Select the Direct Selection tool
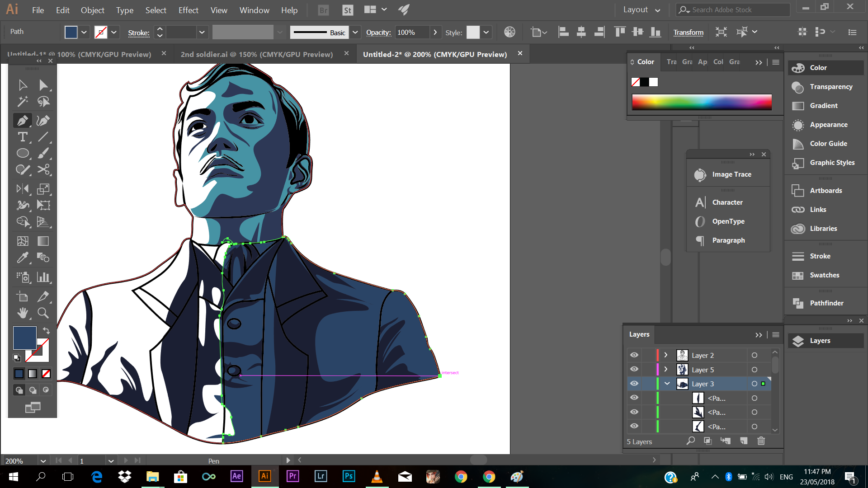This screenshot has width=868, height=488. point(43,85)
